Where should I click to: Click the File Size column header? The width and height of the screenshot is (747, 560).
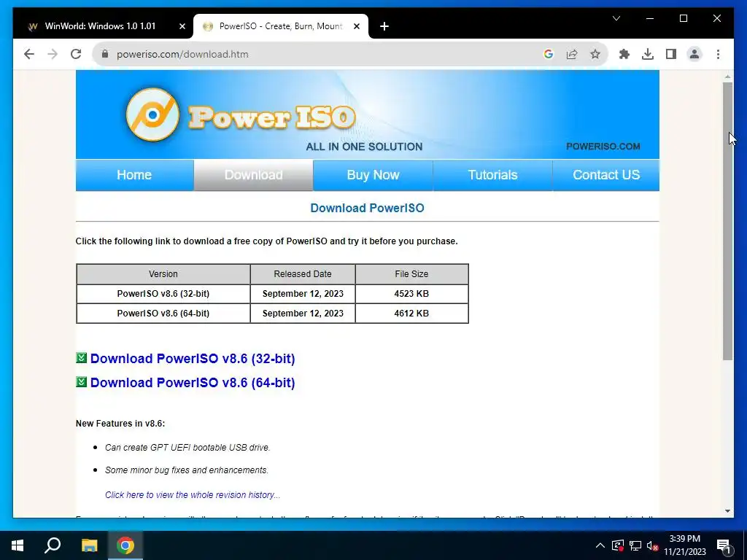(411, 274)
